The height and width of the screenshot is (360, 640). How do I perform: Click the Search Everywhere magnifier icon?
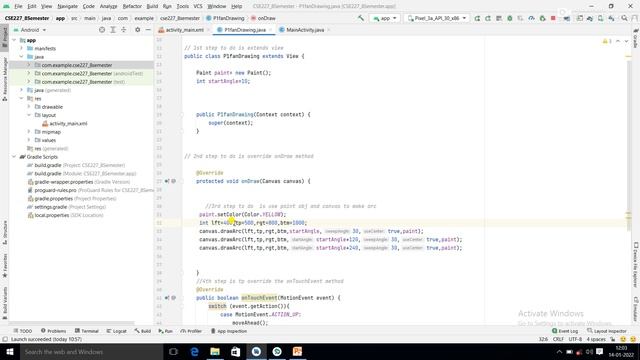[624, 18]
